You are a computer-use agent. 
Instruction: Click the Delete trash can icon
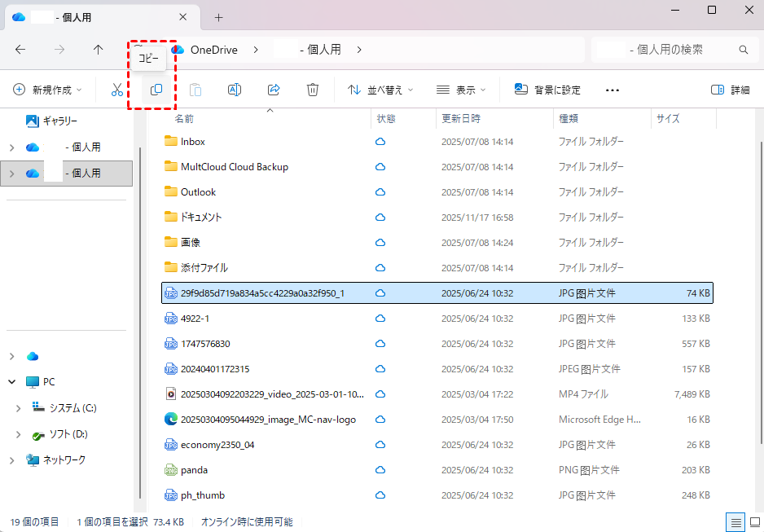coord(313,90)
